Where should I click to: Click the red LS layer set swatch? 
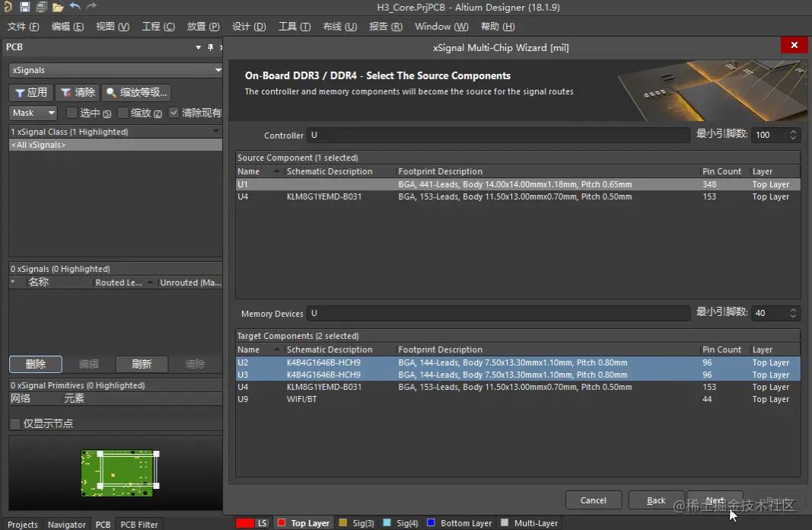245,523
